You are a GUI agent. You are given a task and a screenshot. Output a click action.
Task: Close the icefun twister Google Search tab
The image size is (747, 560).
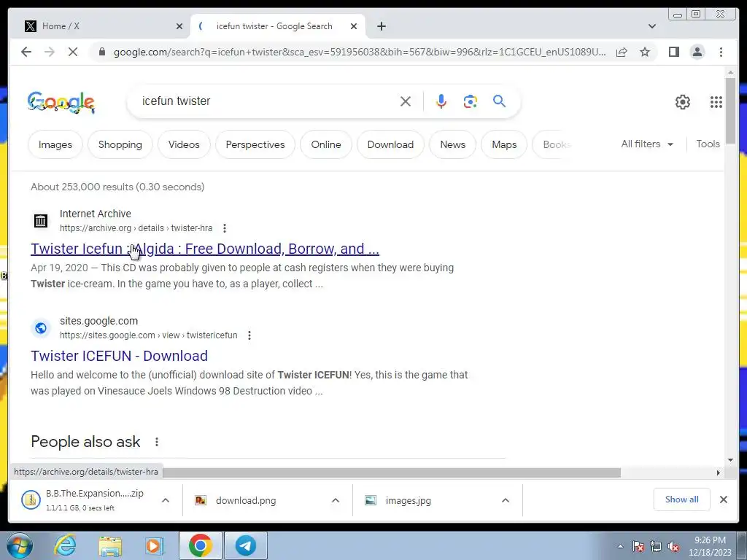pyautogui.click(x=354, y=26)
